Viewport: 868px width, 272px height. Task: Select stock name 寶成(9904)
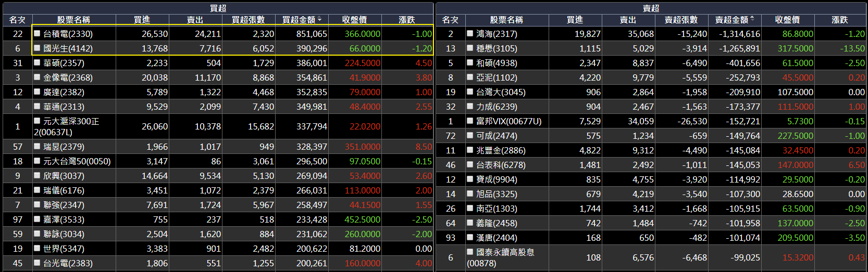[497, 179]
